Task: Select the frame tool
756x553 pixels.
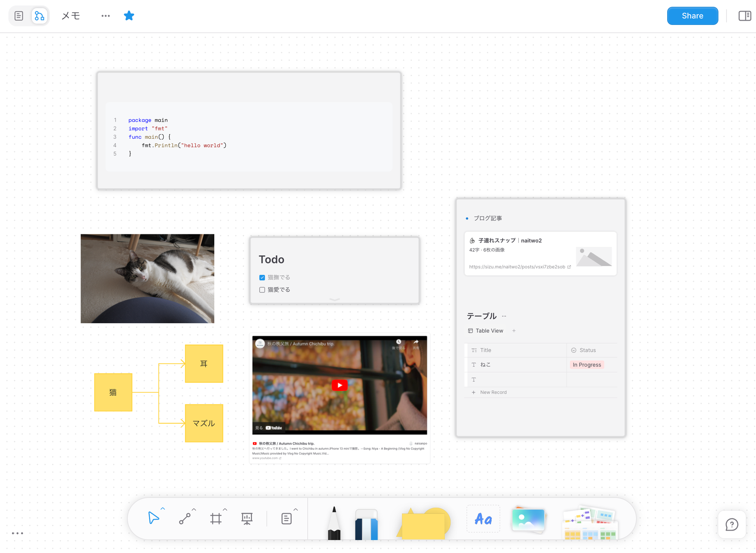Action: [216, 519]
